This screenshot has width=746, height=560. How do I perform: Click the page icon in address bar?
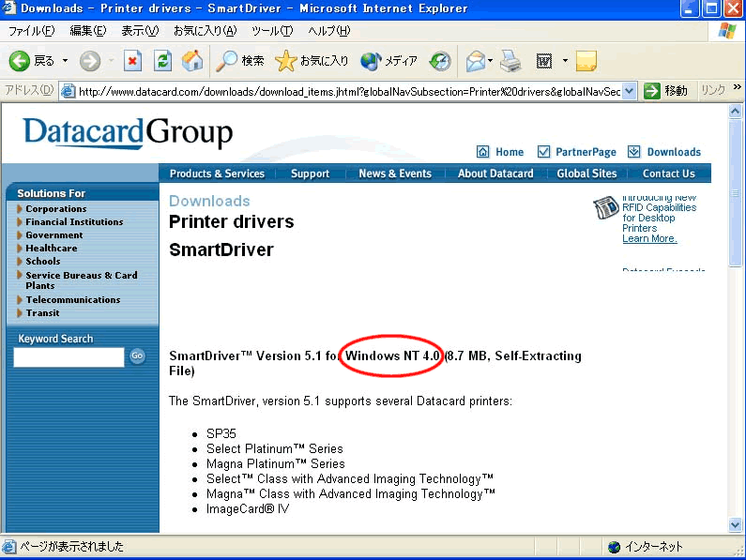click(69, 91)
